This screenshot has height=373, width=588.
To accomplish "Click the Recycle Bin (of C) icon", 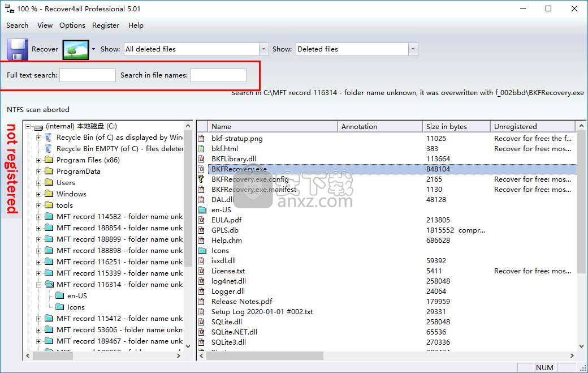I will 49,138.
